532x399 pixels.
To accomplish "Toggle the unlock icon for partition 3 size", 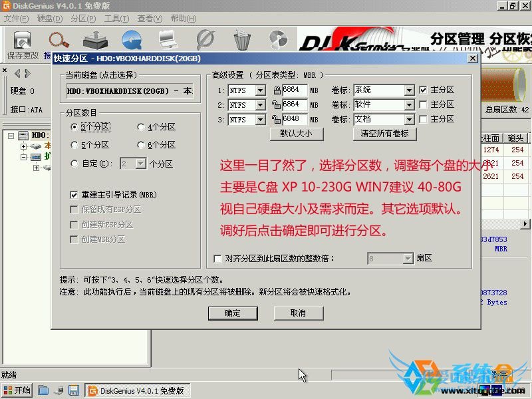I will point(276,120).
